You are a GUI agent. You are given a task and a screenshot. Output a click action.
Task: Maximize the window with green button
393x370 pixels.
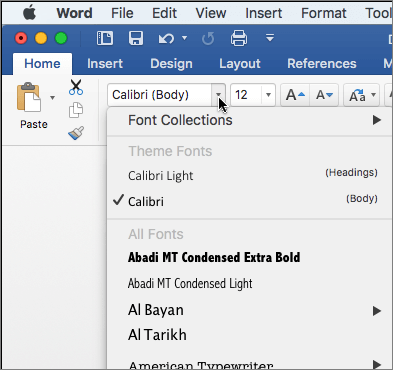61,38
